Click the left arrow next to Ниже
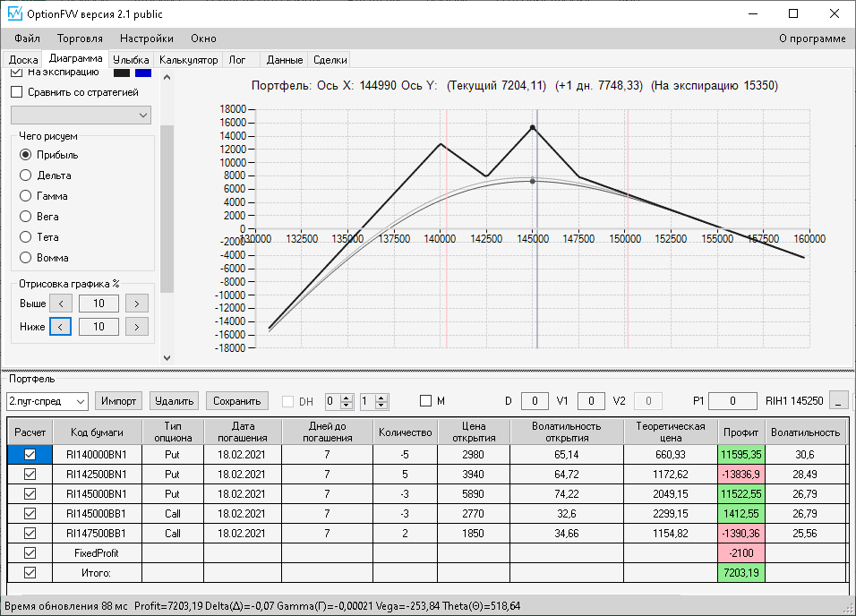 (61, 327)
